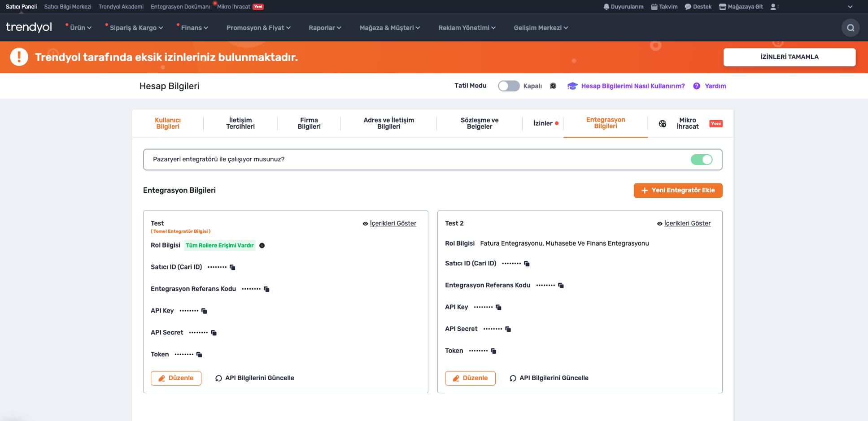The image size is (868, 421).
Task: Toggle Pazaryeri entegratörü switch
Action: pyautogui.click(x=702, y=160)
